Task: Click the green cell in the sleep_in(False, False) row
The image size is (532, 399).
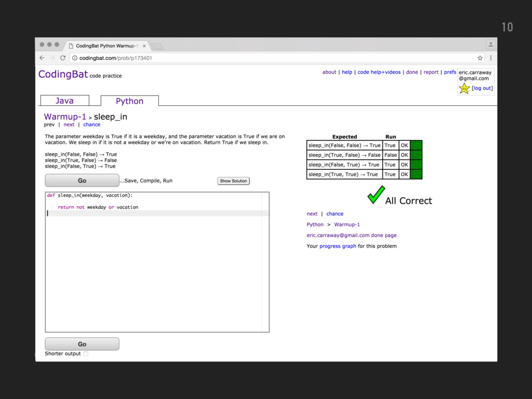Action: pos(416,145)
